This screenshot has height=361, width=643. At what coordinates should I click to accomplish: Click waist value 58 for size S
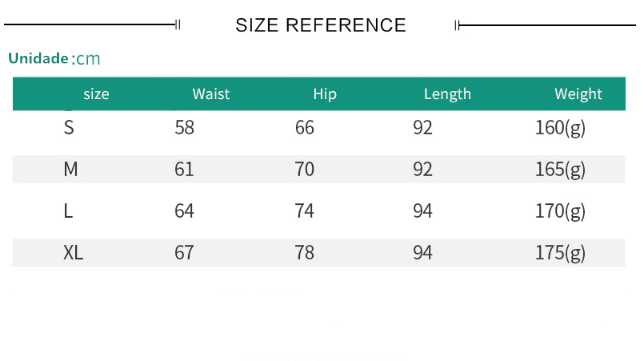tap(185, 128)
